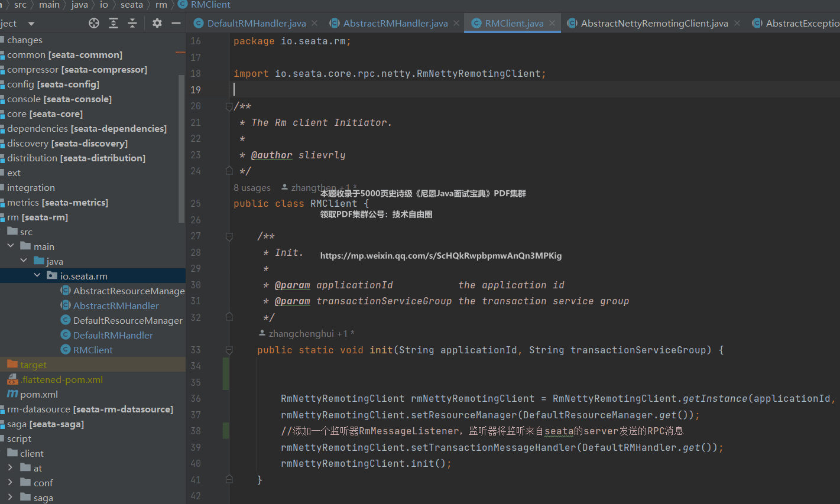The height and width of the screenshot is (504, 840).
Task: Click the Expand All icon in Project panel
Action: point(113,23)
